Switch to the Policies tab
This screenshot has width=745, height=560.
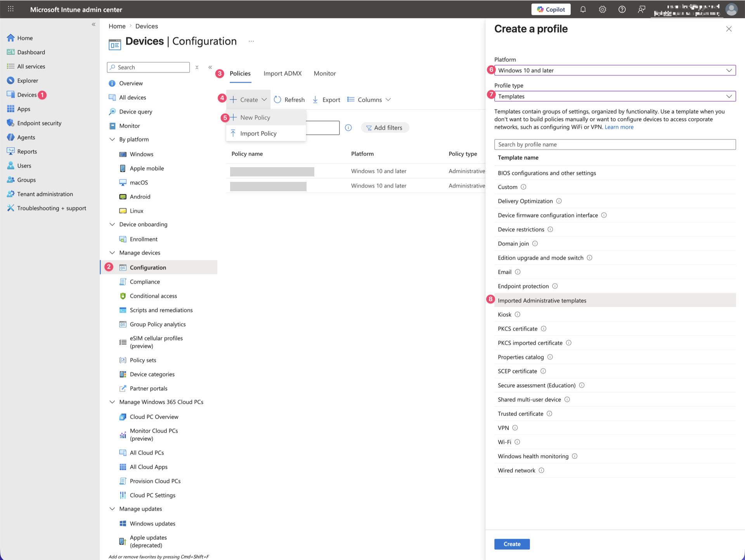(240, 73)
